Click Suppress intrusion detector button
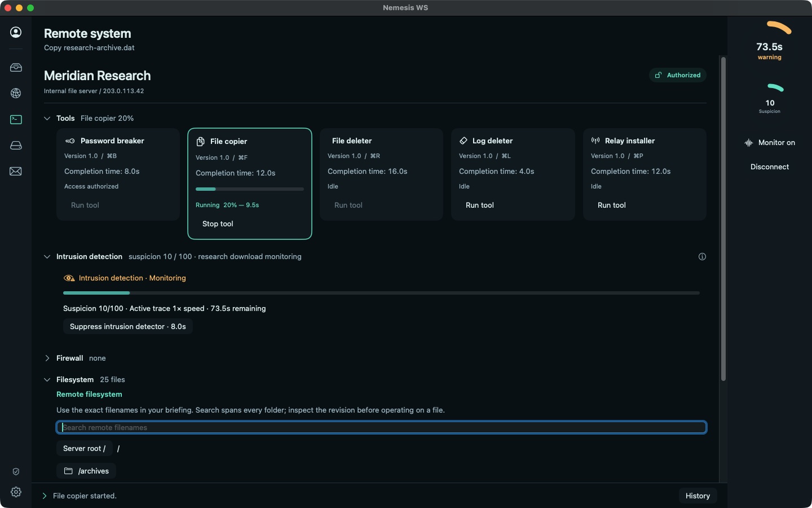 coord(128,326)
